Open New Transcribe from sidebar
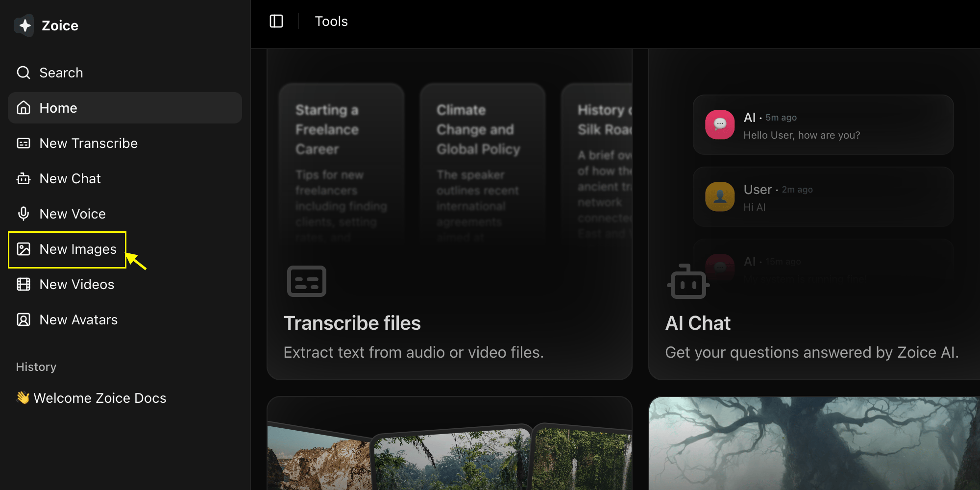The height and width of the screenshot is (490, 980). (125, 143)
